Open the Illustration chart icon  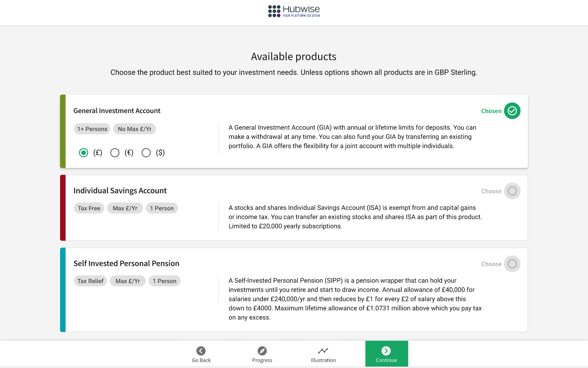pyautogui.click(x=323, y=351)
